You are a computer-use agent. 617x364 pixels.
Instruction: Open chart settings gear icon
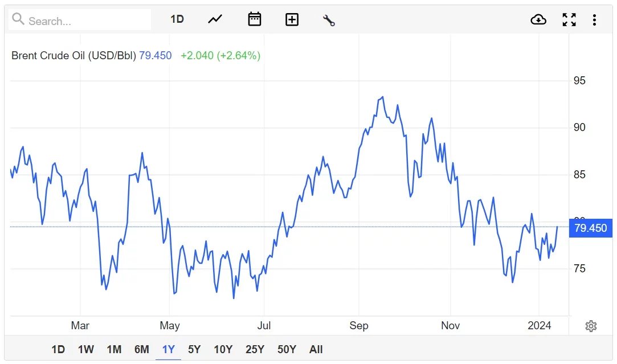(x=591, y=326)
